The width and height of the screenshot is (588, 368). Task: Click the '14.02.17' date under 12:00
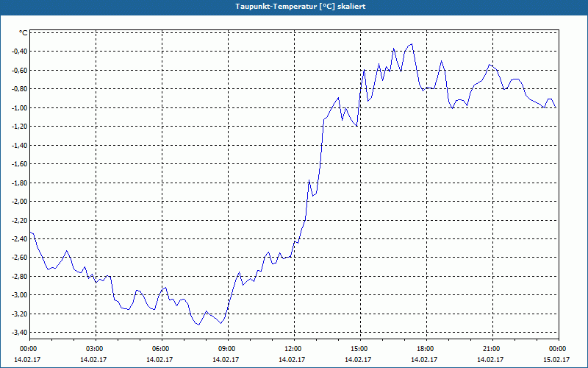coord(292,360)
